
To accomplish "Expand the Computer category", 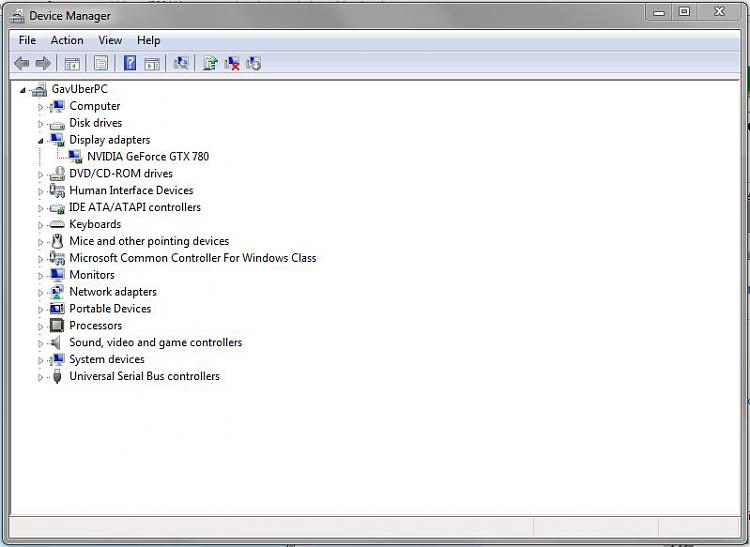I will [x=41, y=107].
